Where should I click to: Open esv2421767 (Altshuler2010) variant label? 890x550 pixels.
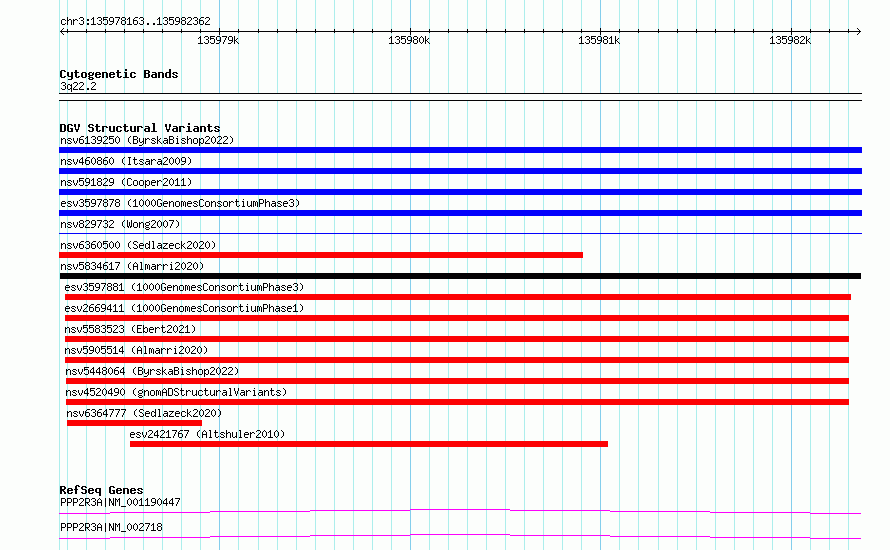click(207, 434)
